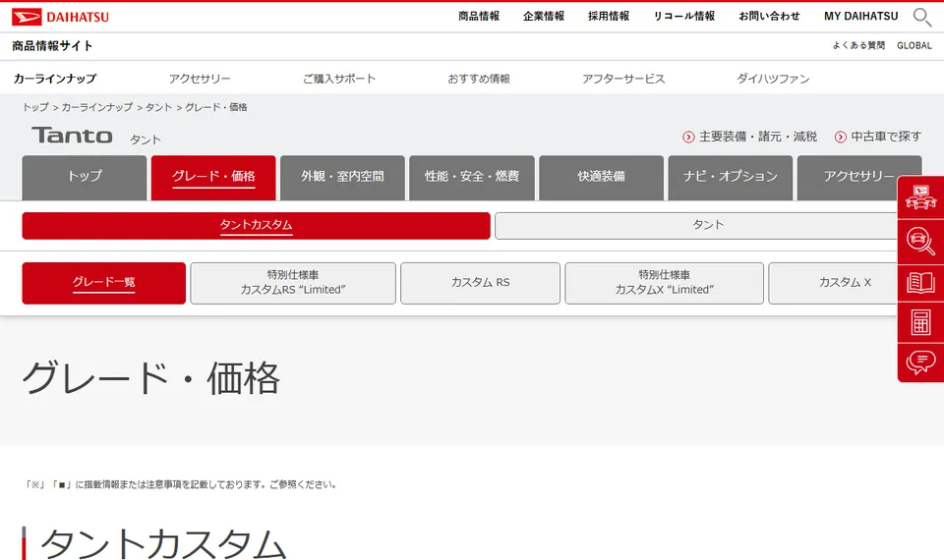Switch to 性能・安全・燃費 tab

(x=472, y=178)
